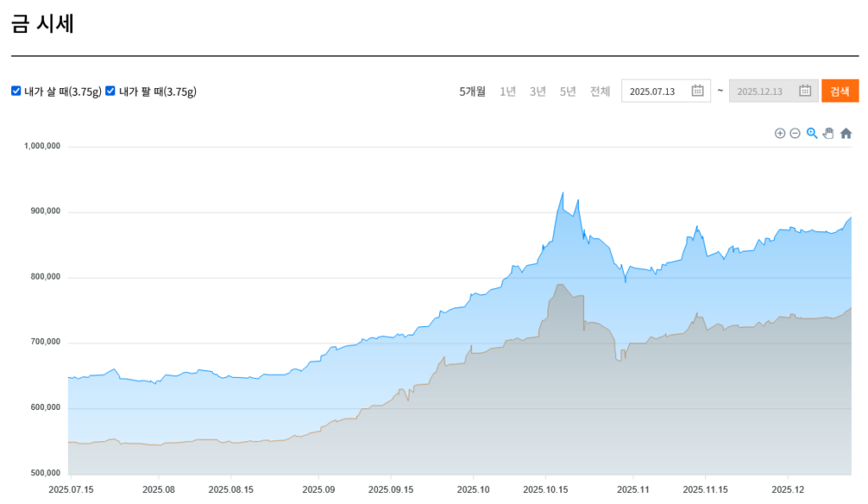The height and width of the screenshot is (504, 868).
Task: Open calendar icon for start date 2025.07.13
Action: tap(698, 91)
